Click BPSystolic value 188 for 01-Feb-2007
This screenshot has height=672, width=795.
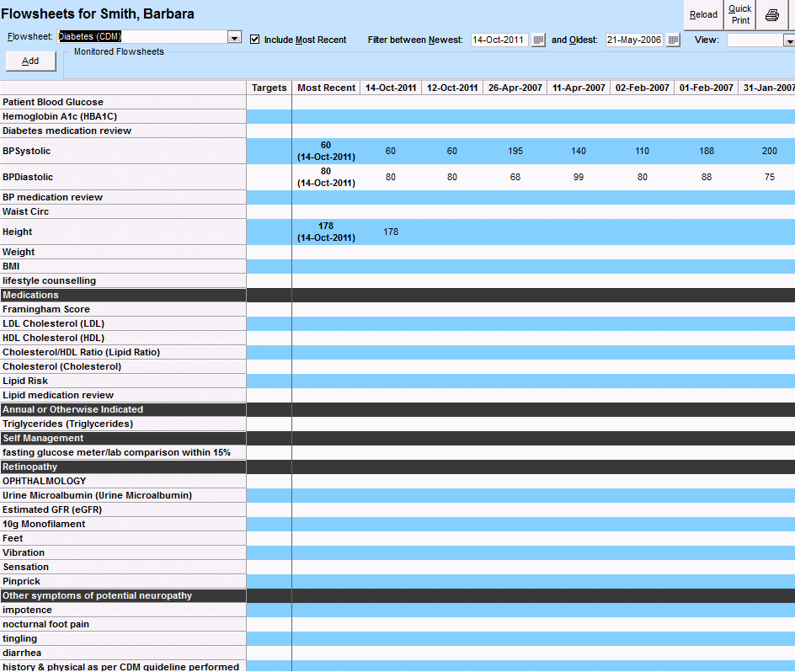coord(707,151)
